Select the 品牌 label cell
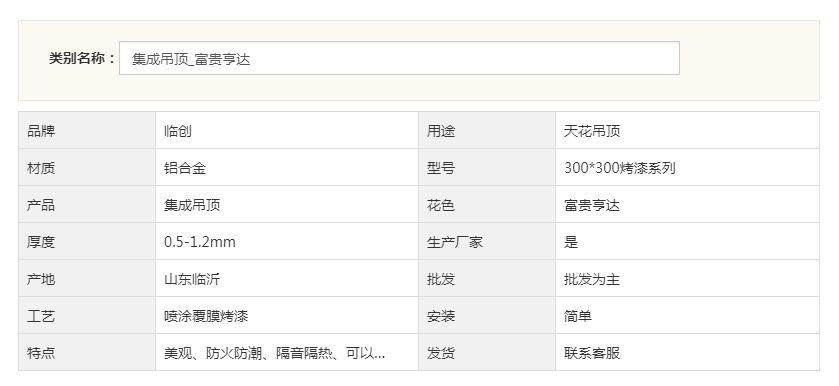This screenshot has width=839, height=386. point(87,130)
